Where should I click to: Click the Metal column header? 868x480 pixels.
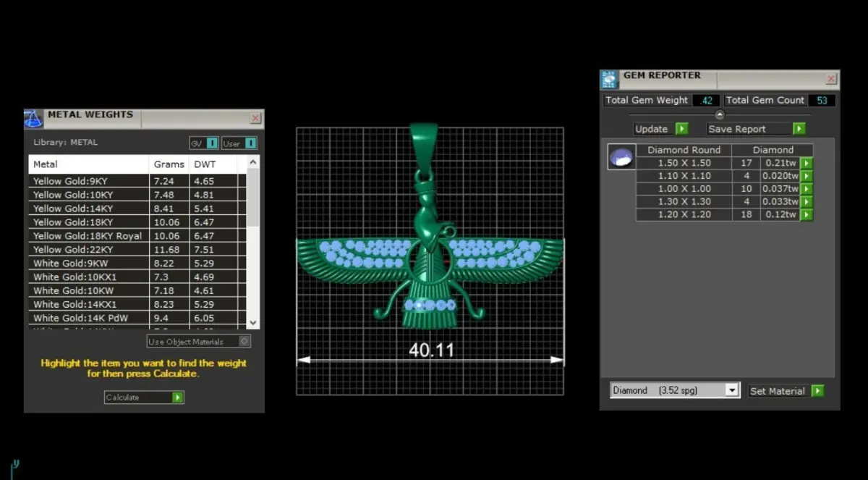point(88,164)
